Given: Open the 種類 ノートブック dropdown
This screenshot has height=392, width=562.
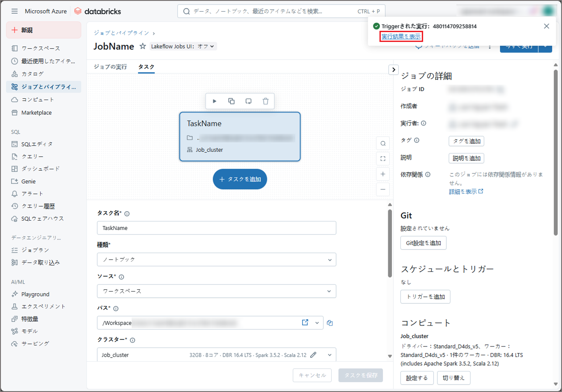Looking at the screenshot, I should pos(216,259).
